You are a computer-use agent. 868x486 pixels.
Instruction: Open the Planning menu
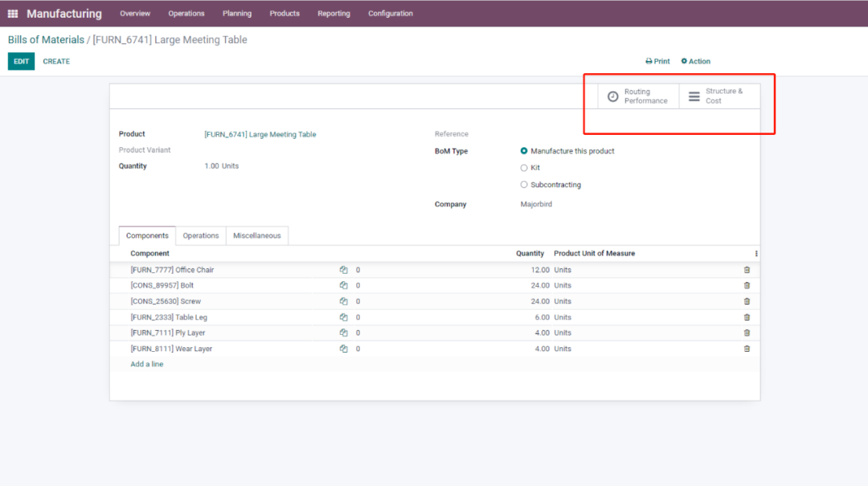pyautogui.click(x=236, y=14)
